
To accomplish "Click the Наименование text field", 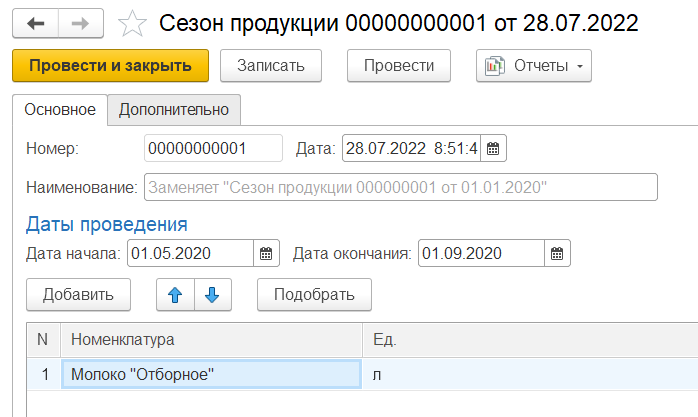I will 400,187.
